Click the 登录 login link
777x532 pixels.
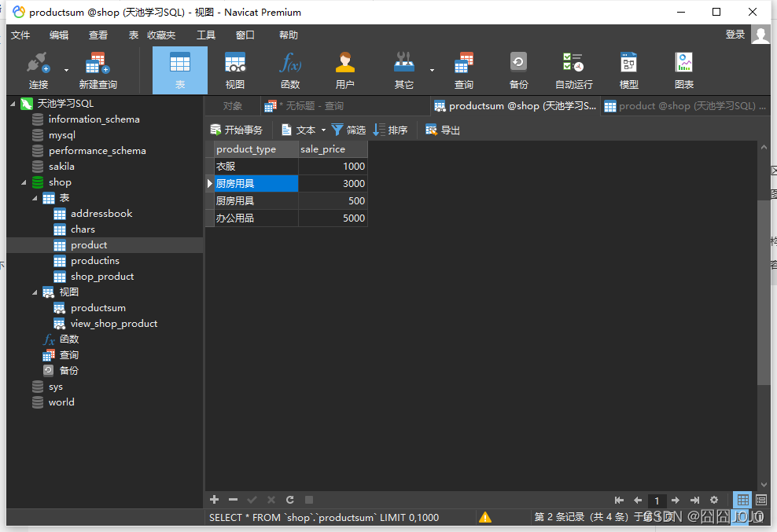coord(735,34)
